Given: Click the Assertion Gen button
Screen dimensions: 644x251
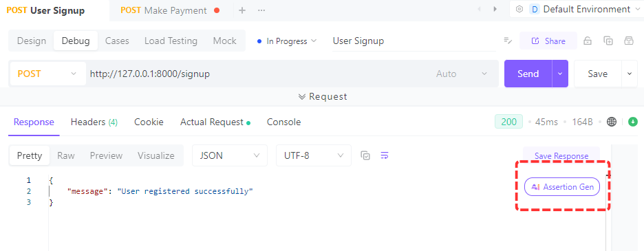Looking at the screenshot, I should tap(562, 187).
